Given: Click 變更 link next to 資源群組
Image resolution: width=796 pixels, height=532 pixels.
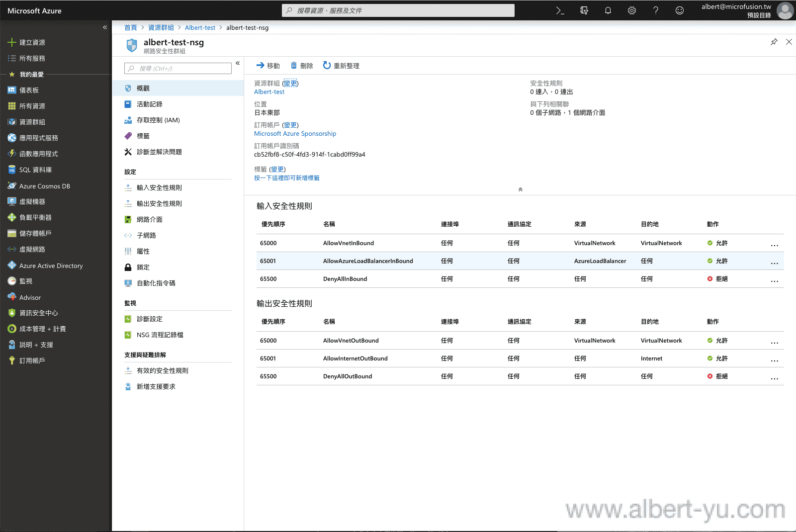Looking at the screenshot, I should point(290,83).
